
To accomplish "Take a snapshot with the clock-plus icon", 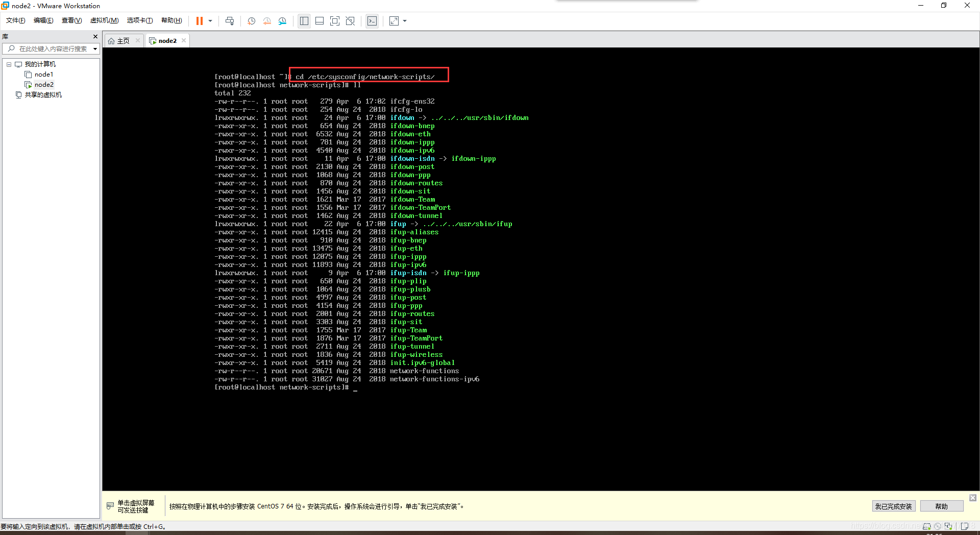I will tap(252, 21).
